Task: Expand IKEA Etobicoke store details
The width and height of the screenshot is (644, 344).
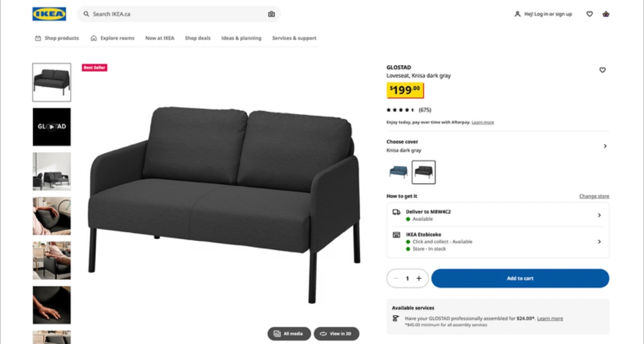Action: [x=498, y=242]
